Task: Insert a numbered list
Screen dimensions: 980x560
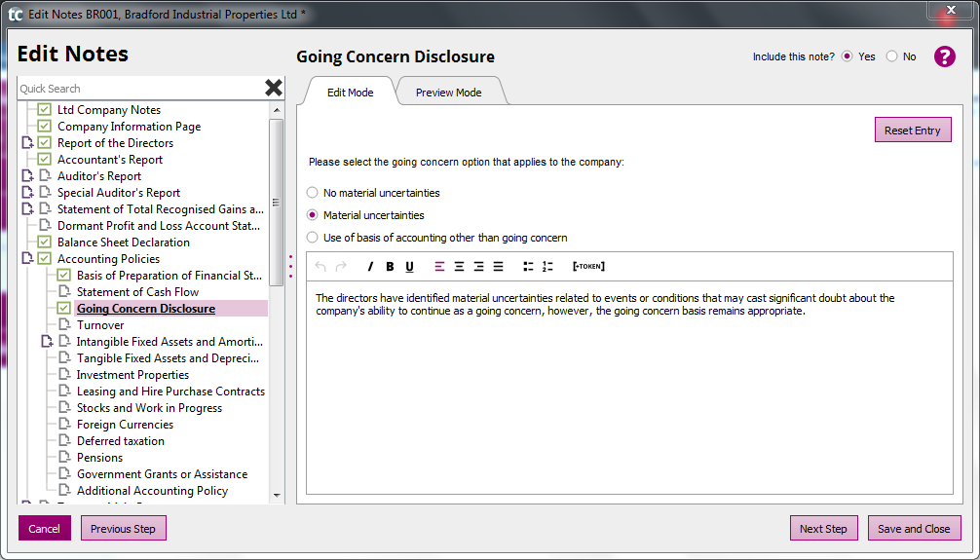Action: 547,267
